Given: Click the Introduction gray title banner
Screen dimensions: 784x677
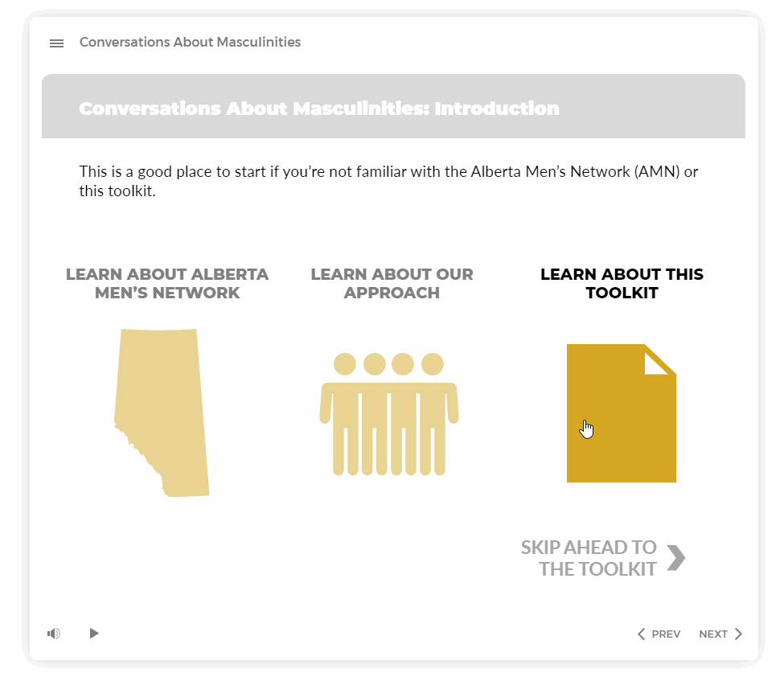Looking at the screenshot, I should [393, 106].
